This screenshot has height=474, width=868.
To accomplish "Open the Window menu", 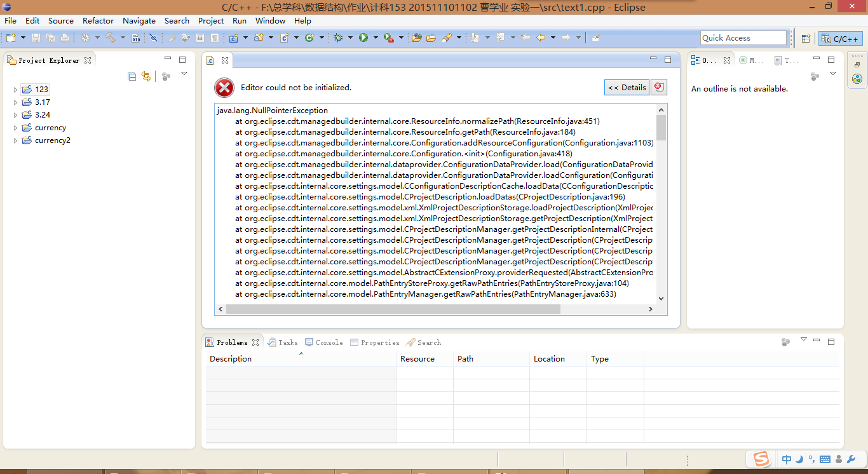I will click(x=270, y=20).
